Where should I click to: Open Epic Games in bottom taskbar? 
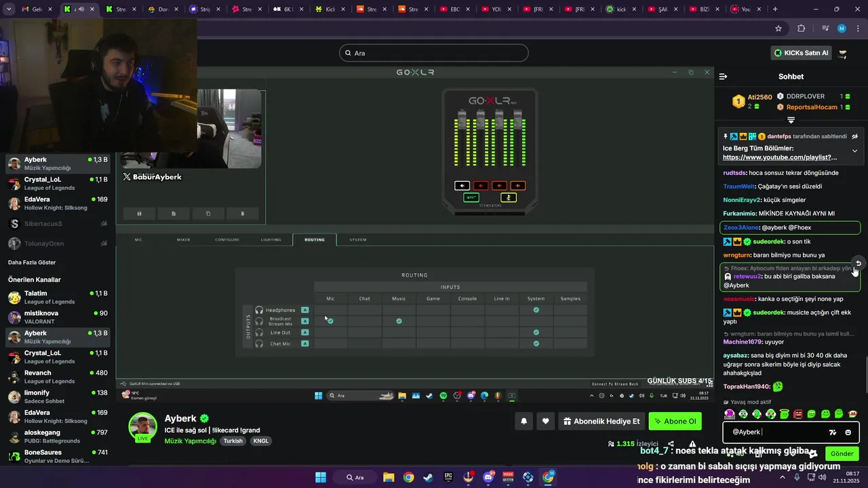tap(448, 477)
